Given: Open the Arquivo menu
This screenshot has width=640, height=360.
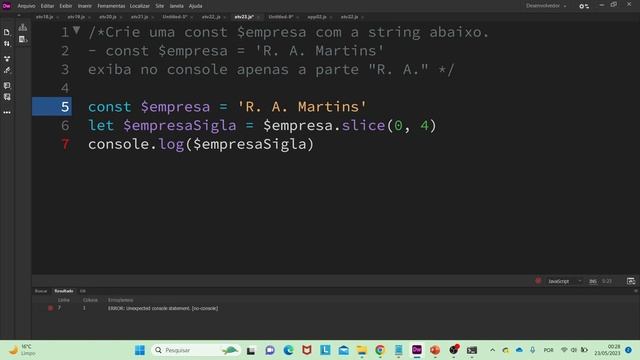Looking at the screenshot, I should point(26,6).
